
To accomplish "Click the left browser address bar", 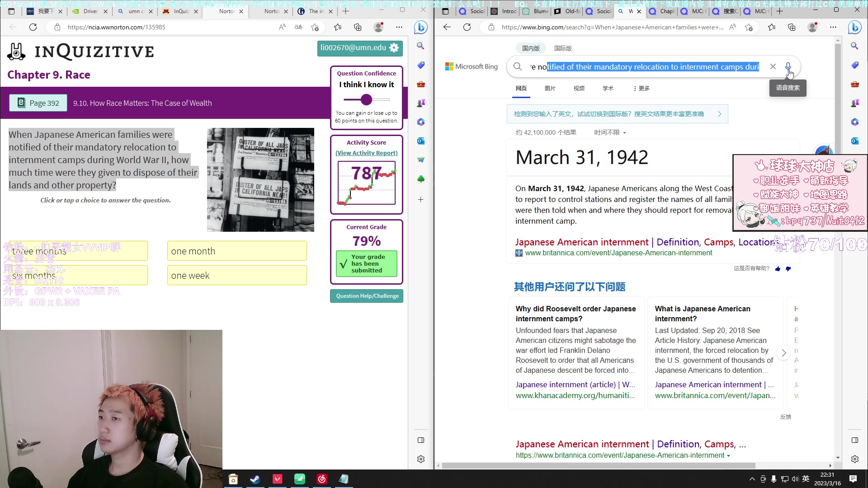I will pos(167,27).
